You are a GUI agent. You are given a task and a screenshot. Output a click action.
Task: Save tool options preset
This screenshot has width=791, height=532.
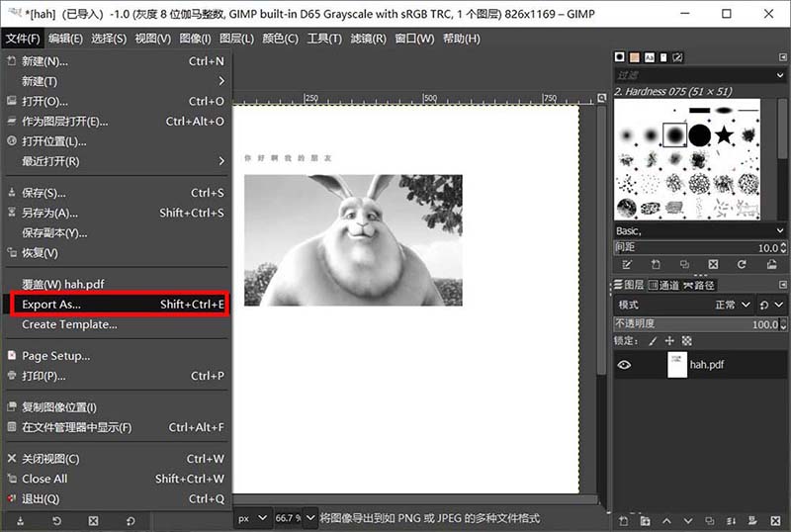pyautogui.click(x=20, y=521)
